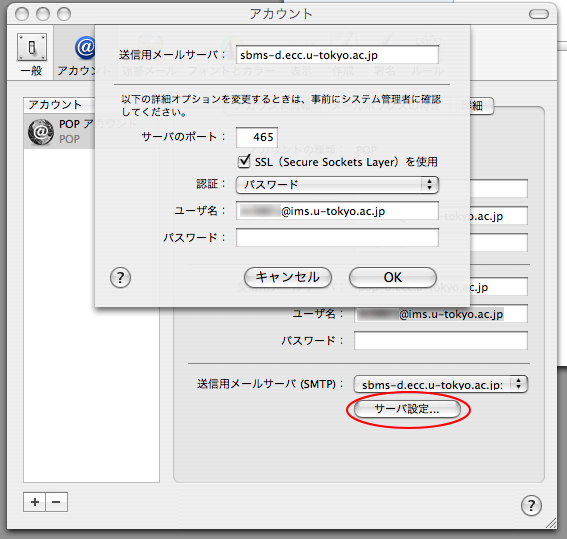Click the サーバ設定... button

[x=407, y=410]
